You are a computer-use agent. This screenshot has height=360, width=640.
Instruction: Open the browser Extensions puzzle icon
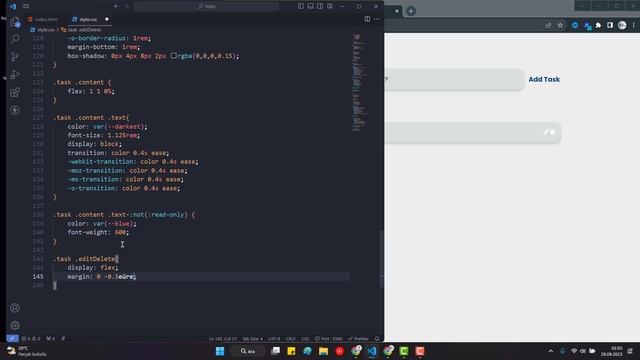598,25
